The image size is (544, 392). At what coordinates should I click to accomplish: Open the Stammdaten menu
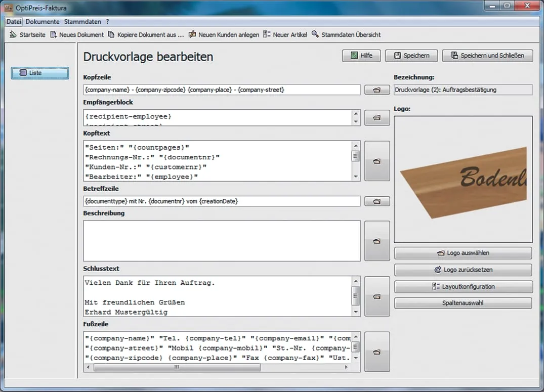click(82, 22)
